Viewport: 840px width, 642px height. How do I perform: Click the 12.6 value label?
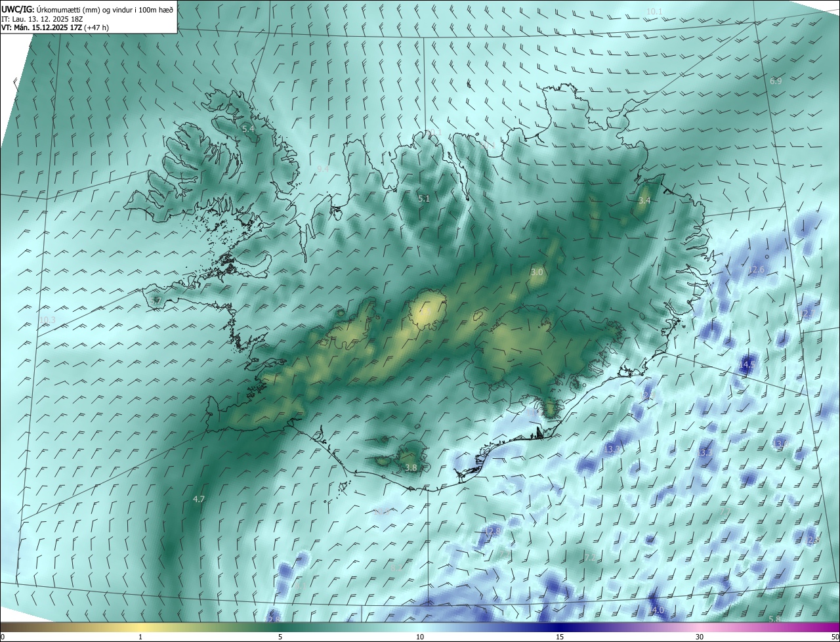[756, 270]
